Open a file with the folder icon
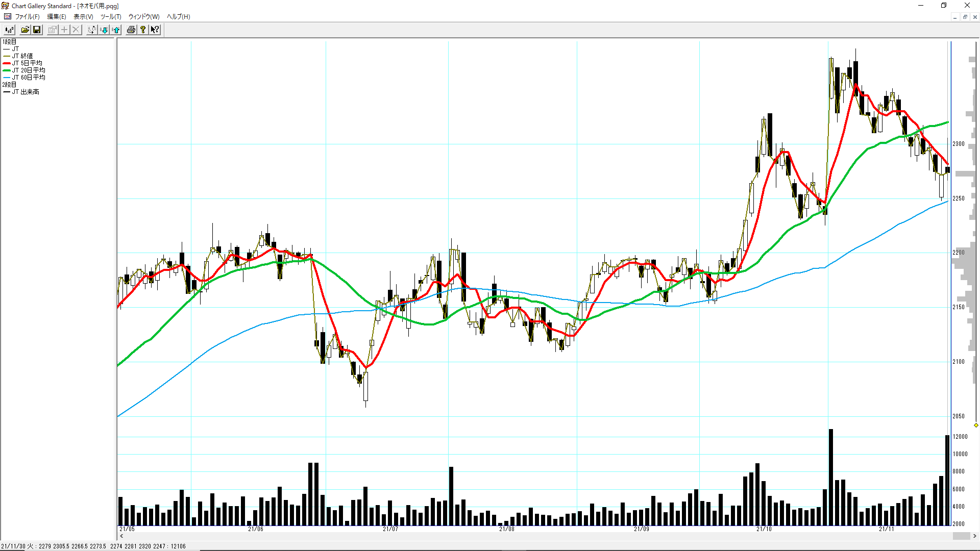The width and height of the screenshot is (980, 551). [x=25, y=30]
